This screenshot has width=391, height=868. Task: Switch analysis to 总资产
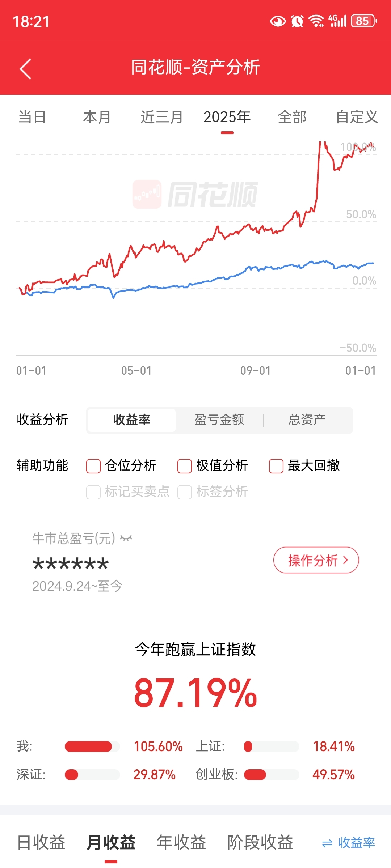(307, 420)
